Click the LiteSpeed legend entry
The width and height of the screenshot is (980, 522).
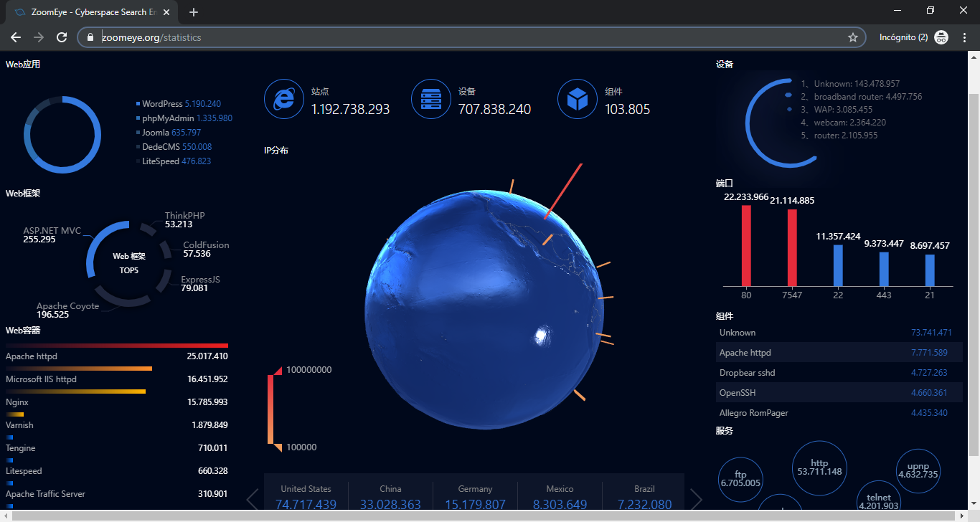[174, 161]
